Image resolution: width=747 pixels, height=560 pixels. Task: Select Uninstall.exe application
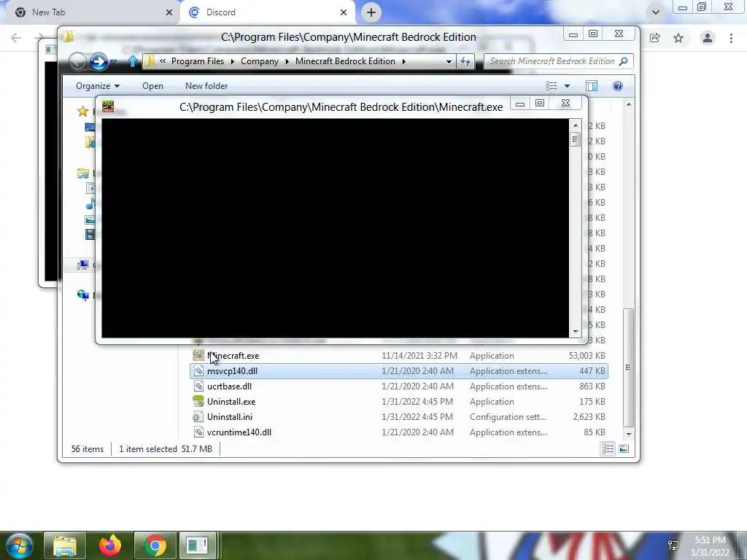tap(398, 402)
